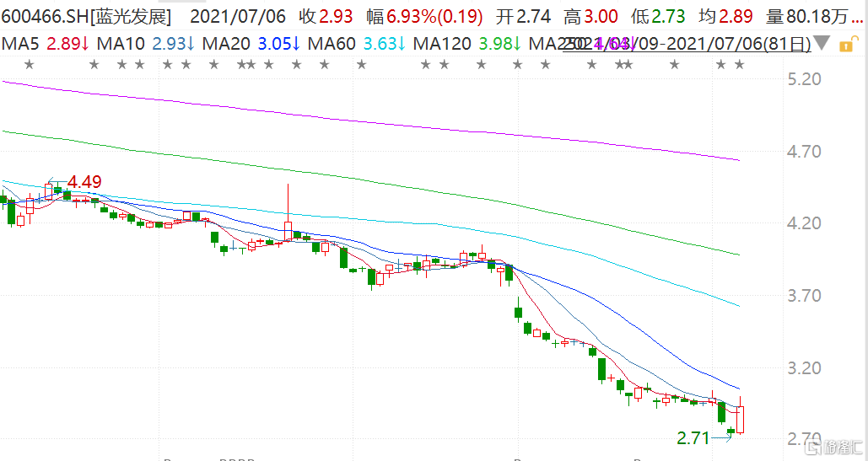
Task: Click the 2.71 period-low annotation
Action: [x=693, y=438]
